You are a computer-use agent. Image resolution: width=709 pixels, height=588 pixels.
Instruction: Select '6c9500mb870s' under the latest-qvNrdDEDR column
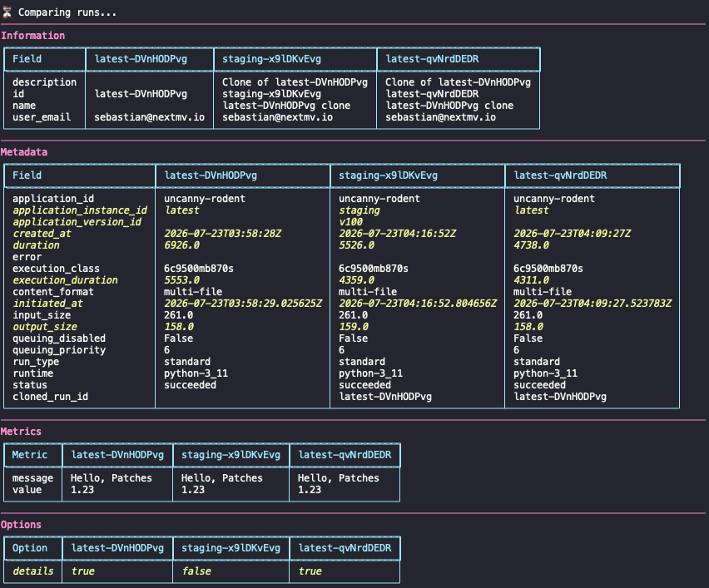tap(548, 269)
